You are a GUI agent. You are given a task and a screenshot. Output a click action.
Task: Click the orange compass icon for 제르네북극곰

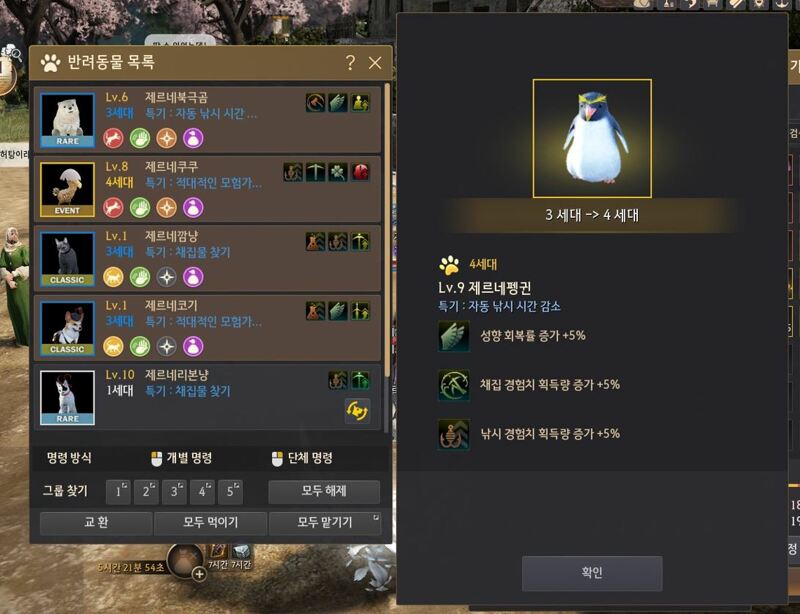pyautogui.click(x=166, y=138)
